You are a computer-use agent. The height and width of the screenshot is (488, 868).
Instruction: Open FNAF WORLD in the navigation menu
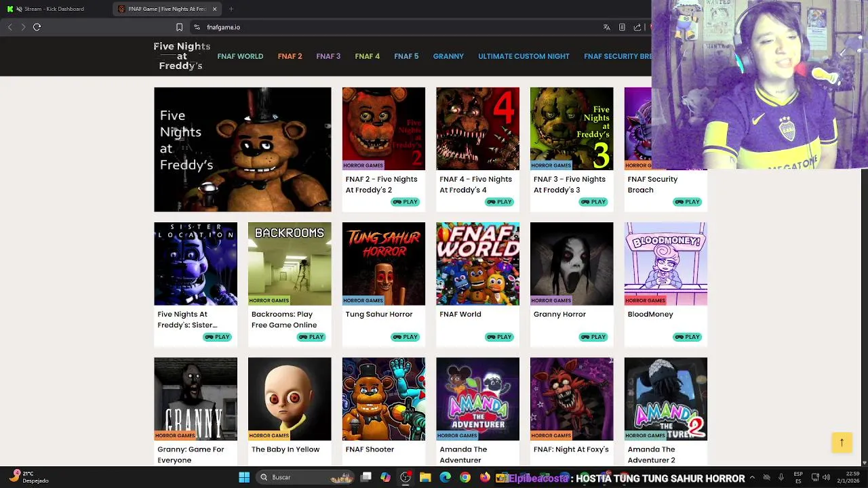coord(240,56)
